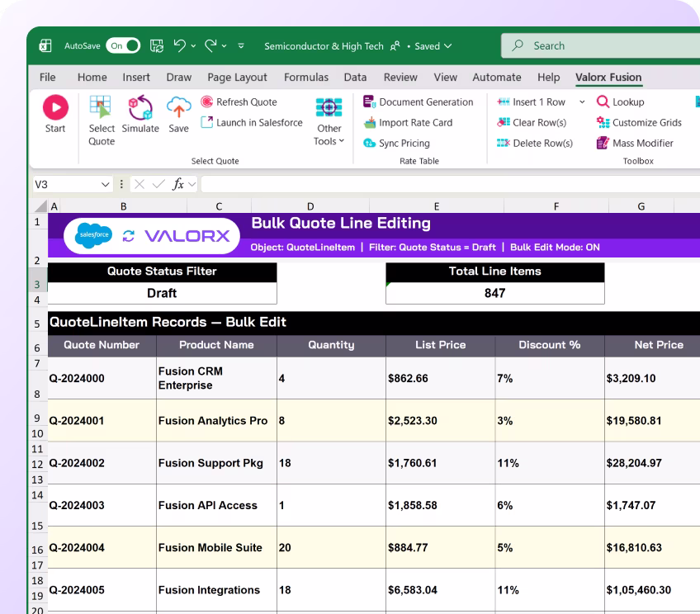
Task: Expand the fx function dropdown arrow
Action: [x=192, y=184]
